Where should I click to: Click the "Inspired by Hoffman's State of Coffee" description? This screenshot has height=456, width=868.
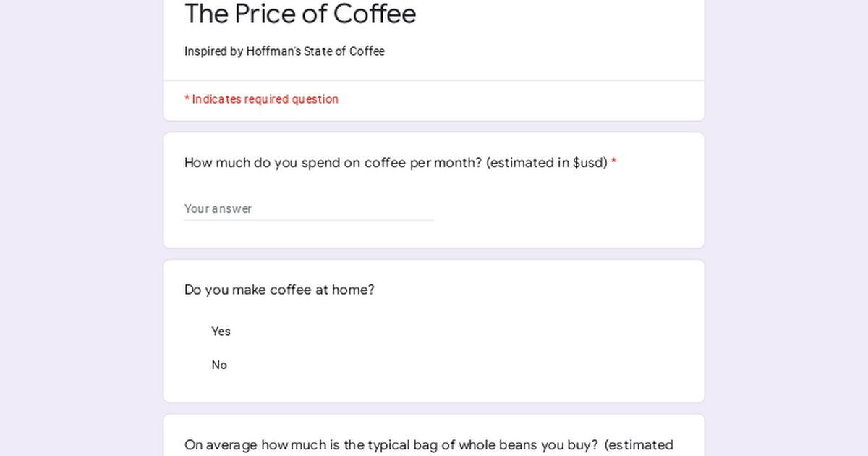point(284,51)
